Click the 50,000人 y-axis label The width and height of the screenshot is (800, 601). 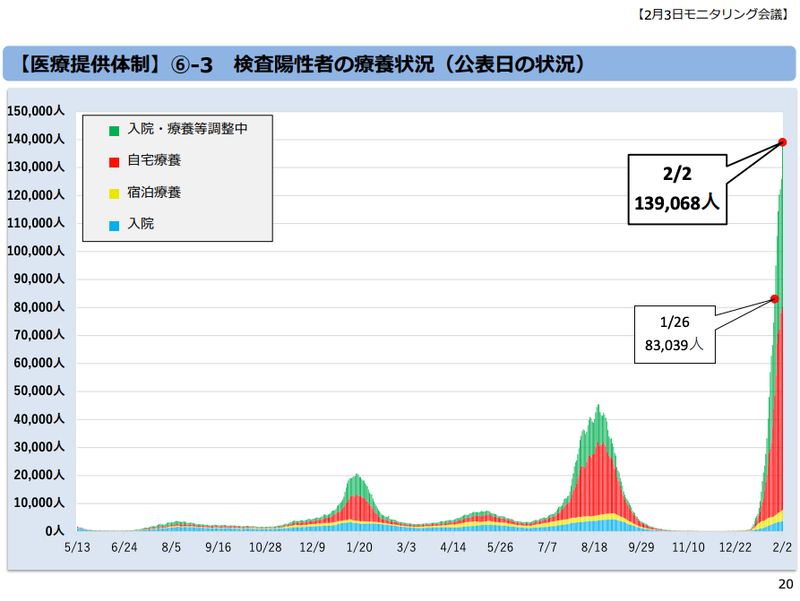coord(38,391)
